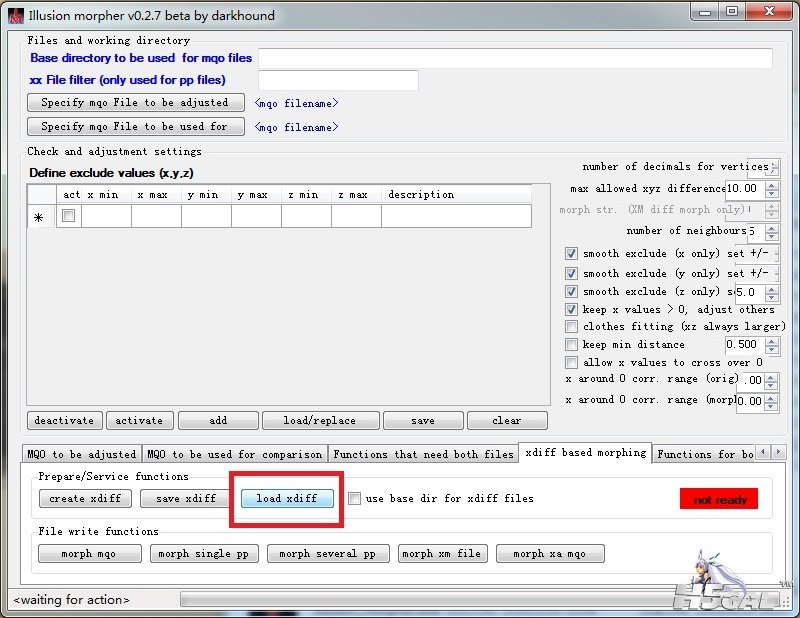Click the base directory input field

coord(515,58)
